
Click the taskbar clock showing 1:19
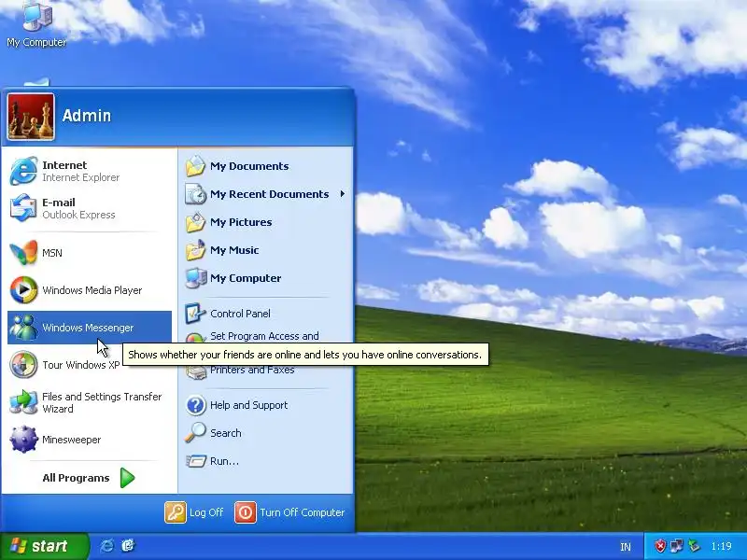click(x=721, y=546)
